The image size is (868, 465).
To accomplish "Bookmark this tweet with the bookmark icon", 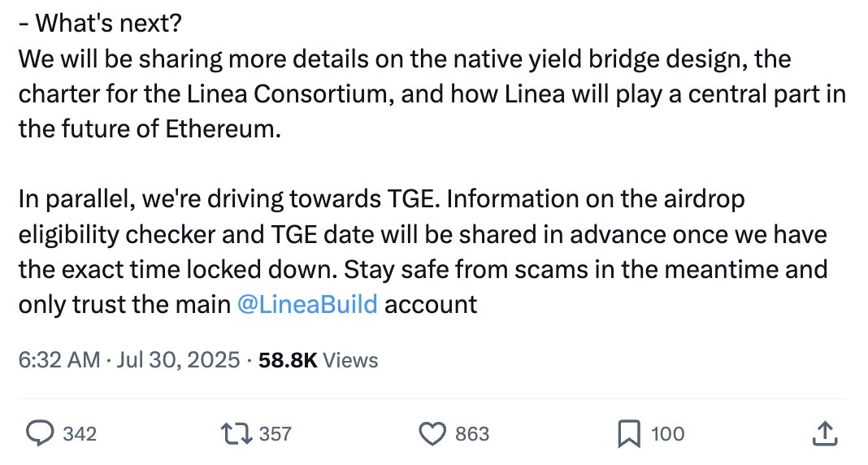I will 629,433.
